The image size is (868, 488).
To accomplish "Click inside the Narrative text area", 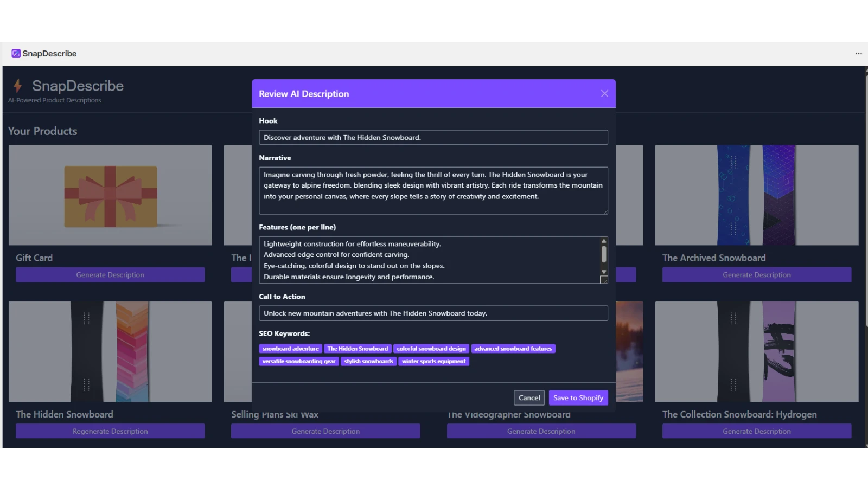I will (433, 190).
